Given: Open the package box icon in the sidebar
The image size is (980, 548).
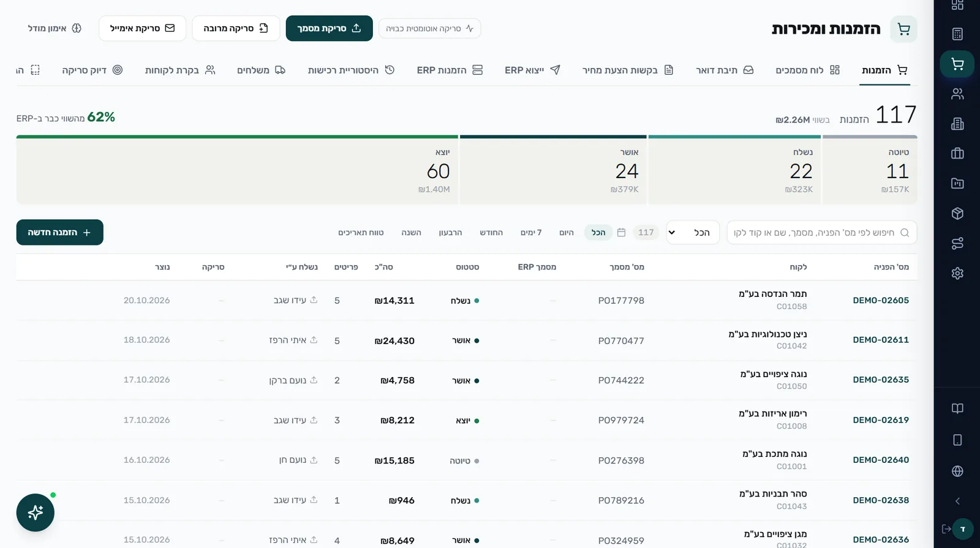Looking at the screenshot, I should tap(957, 213).
